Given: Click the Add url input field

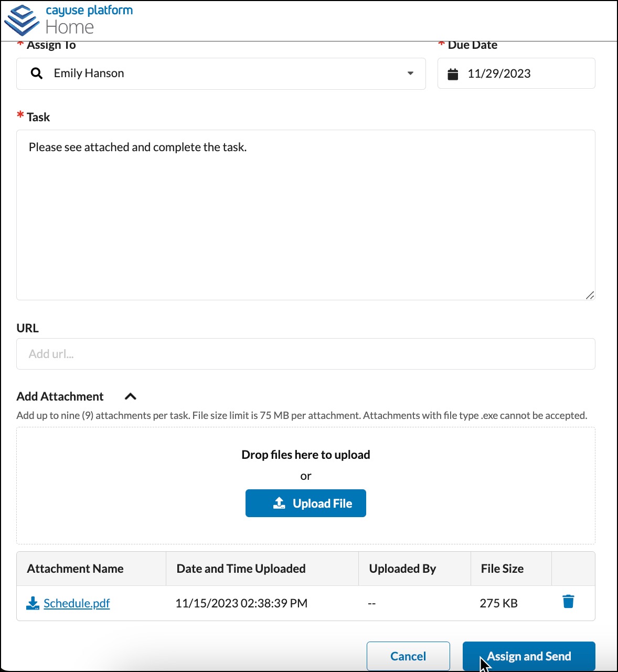Looking at the screenshot, I should [306, 354].
